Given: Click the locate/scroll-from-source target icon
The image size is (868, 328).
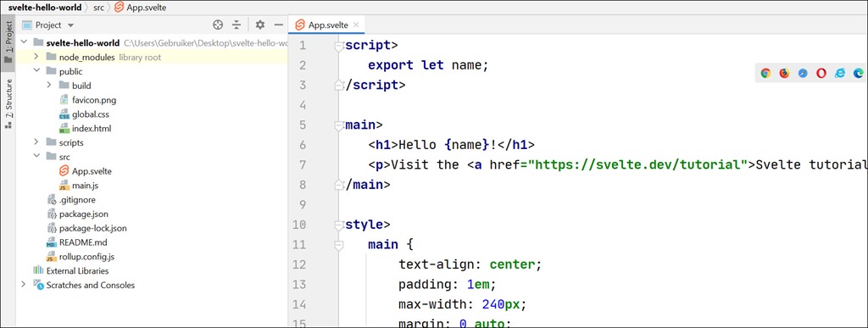Looking at the screenshot, I should click(218, 25).
